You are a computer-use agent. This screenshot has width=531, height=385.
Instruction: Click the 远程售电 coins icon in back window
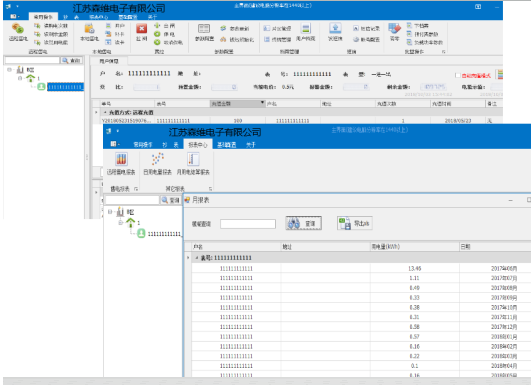(x=17, y=29)
